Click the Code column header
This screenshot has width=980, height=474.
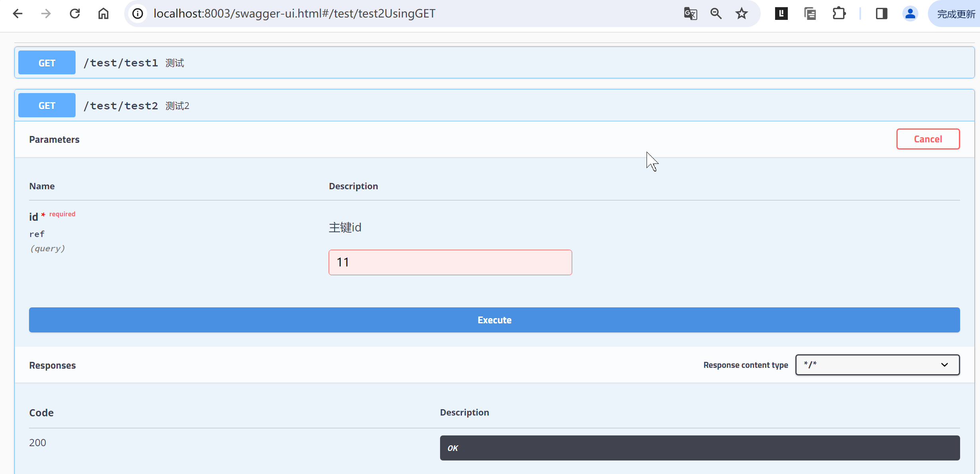41,413
